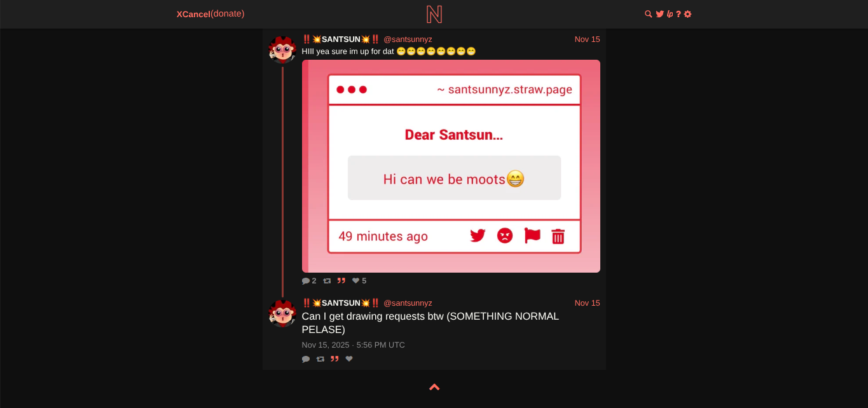Jump to top with the up chevron
Viewport: 868px width, 408px height.
[434, 387]
